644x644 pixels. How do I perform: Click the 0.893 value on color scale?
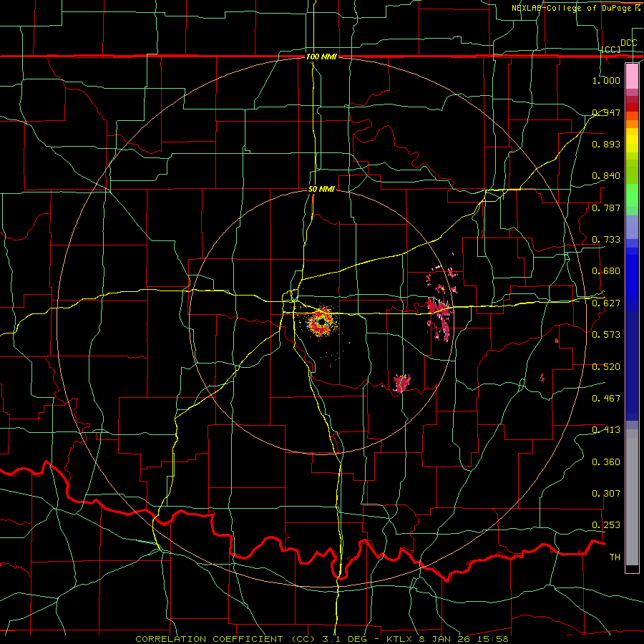coord(606,144)
